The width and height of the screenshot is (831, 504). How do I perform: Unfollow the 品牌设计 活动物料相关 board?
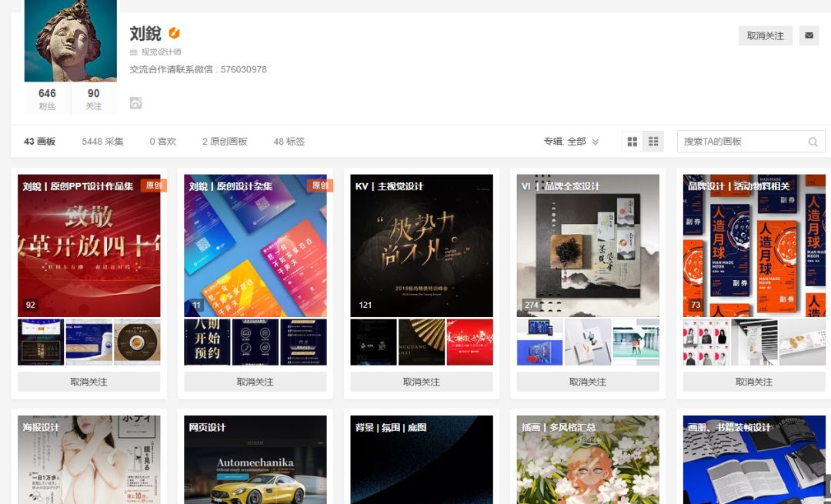754,382
